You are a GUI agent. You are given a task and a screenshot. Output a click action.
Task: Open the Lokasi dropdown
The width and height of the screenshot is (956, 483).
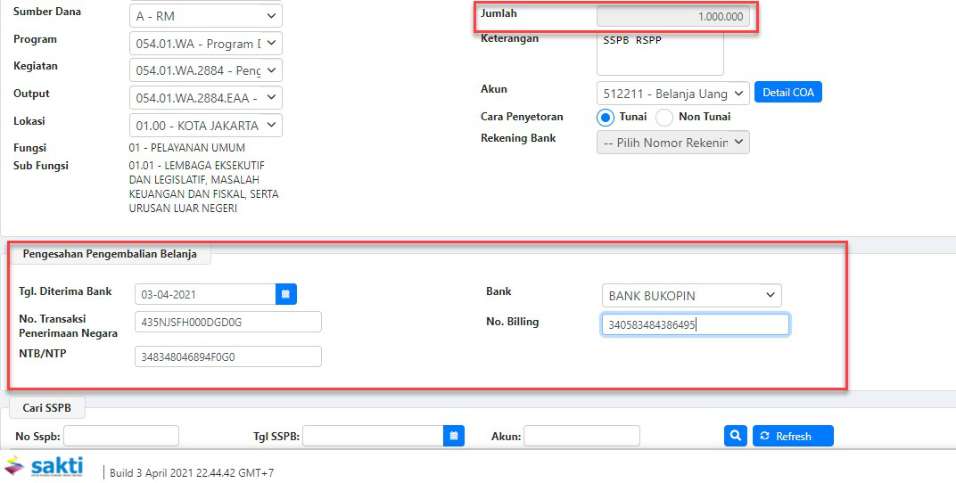click(206, 126)
